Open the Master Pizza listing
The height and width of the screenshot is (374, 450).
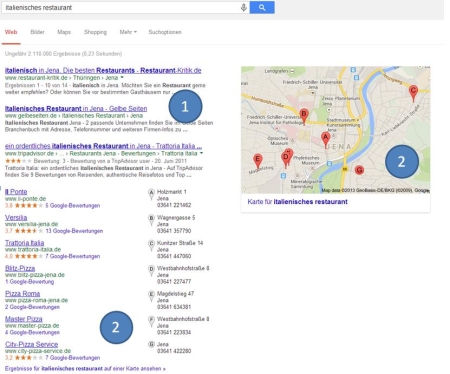pos(24,319)
